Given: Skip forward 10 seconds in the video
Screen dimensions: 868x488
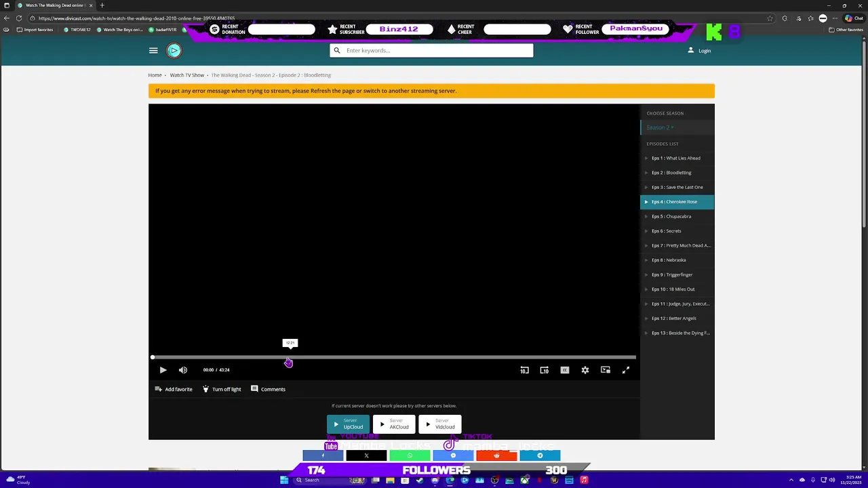Looking at the screenshot, I should point(544,370).
